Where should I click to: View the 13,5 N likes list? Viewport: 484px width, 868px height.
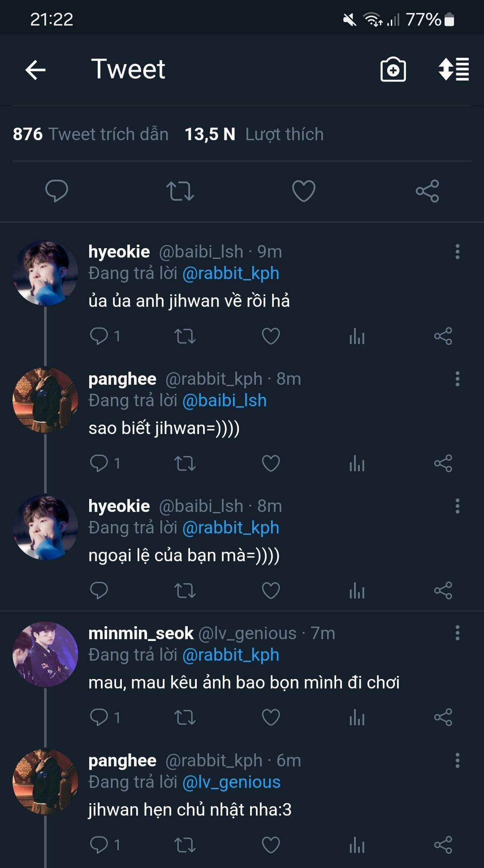[x=254, y=134]
